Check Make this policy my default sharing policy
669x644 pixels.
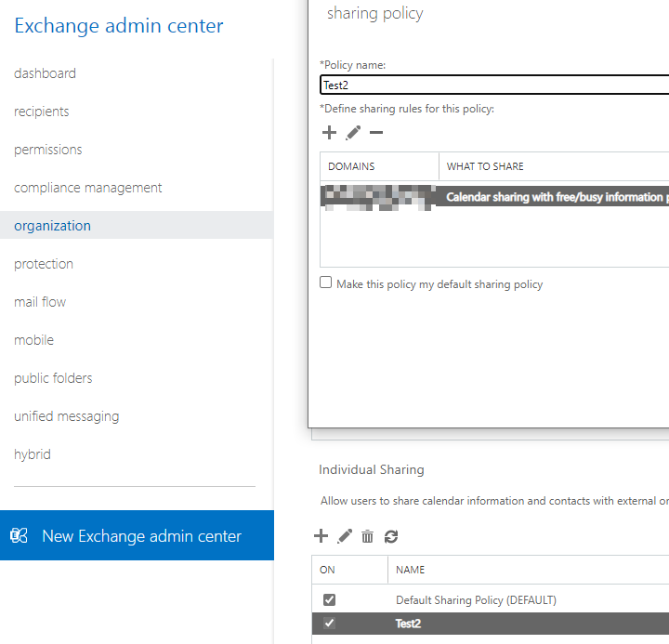pos(325,283)
